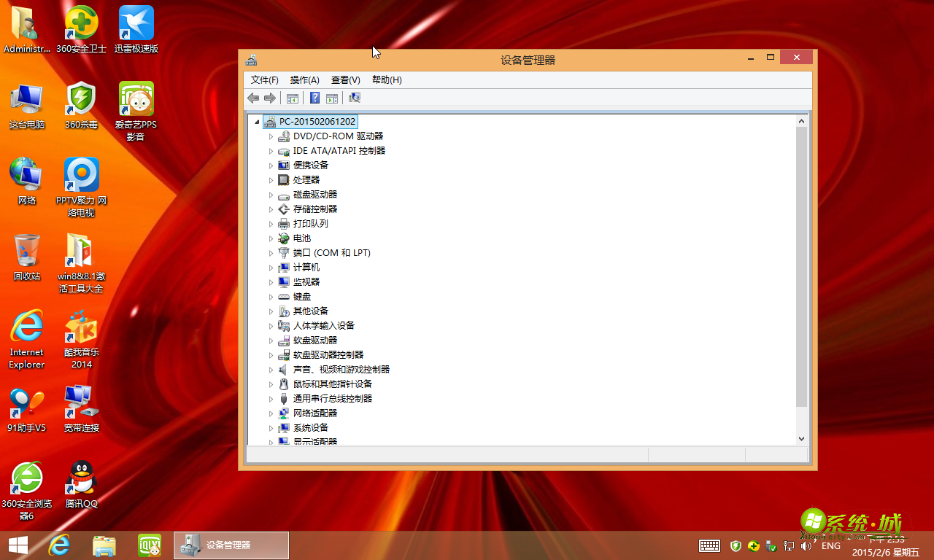This screenshot has width=934, height=560.
Task: Toggle the console tree pane icon
Action: pyautogui.click(x=292, y=97)
